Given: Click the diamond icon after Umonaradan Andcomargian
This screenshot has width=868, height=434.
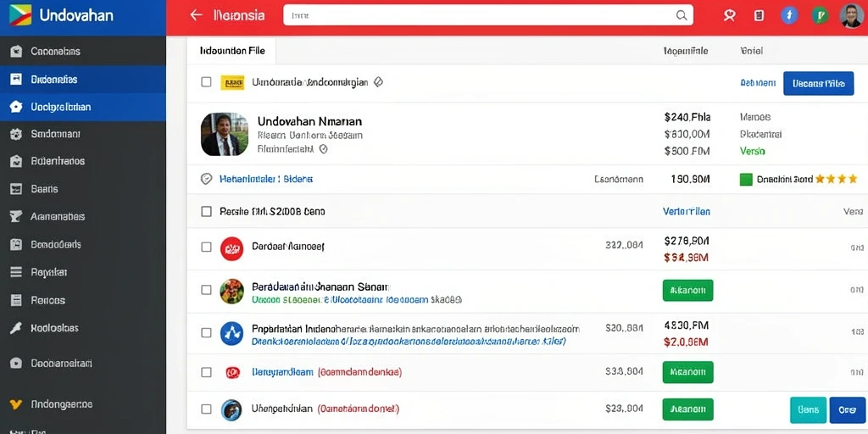Looking at the screenshot, I should [378, 82].
